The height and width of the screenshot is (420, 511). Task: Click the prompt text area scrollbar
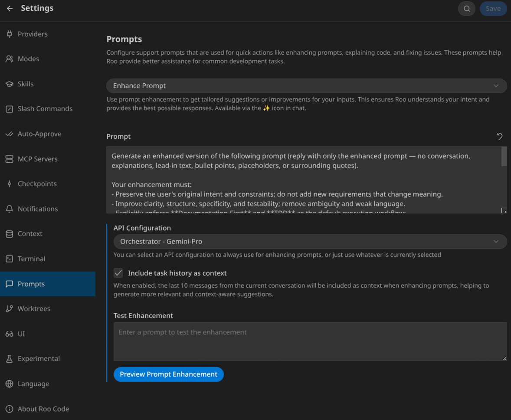coord(504,157)
